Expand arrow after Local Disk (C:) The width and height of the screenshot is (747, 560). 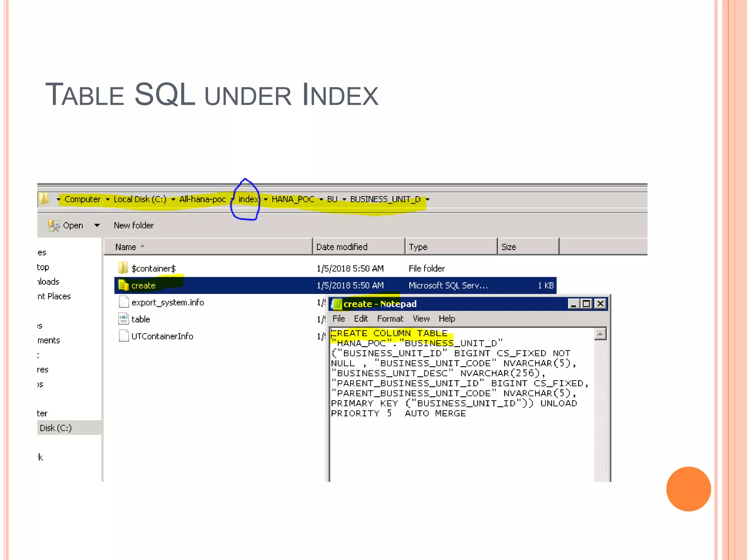(173, 199)
